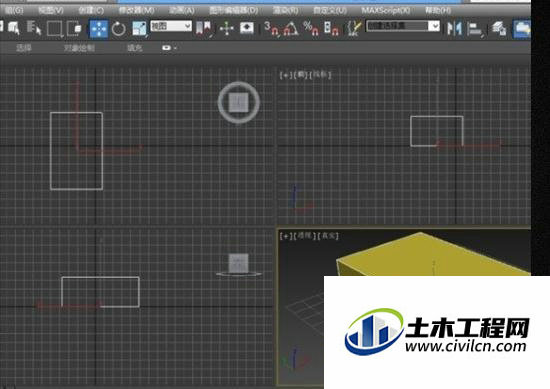
Task: Toggle the Angle Snap button
Action: pos(291,29)
